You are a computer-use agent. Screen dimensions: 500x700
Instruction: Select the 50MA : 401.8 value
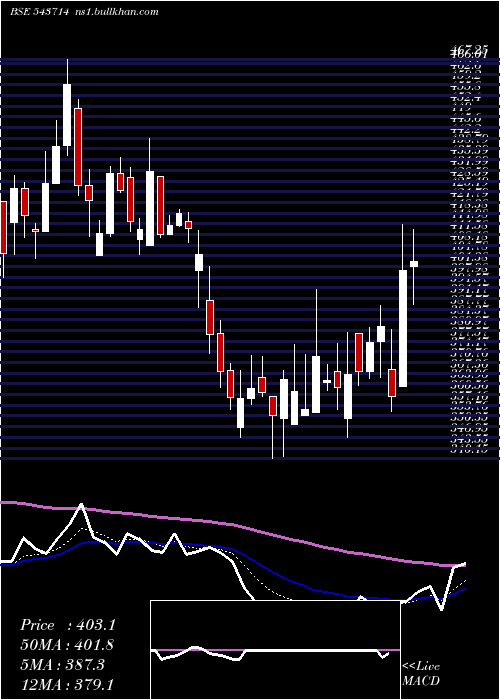67,645
